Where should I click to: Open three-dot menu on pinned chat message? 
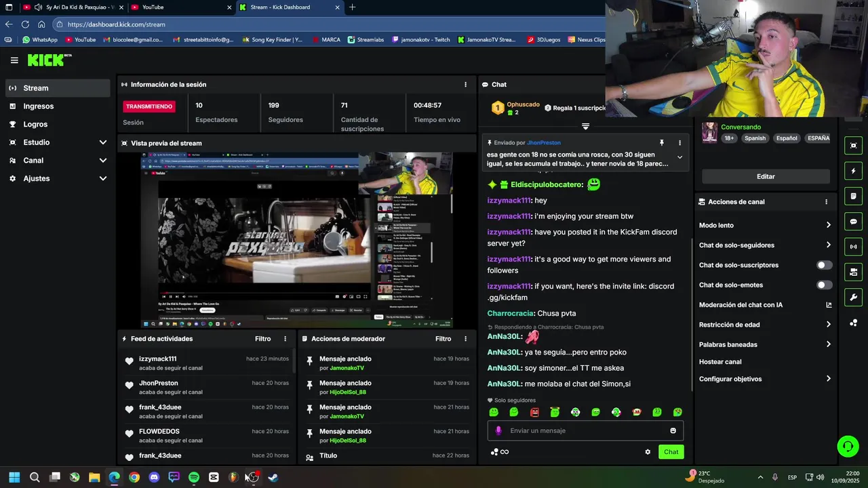point(679,143)
